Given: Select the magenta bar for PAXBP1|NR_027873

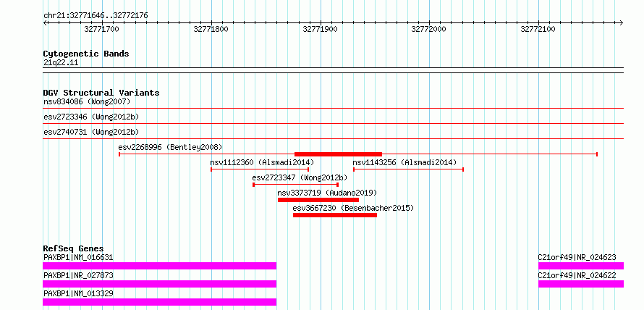Looking at the screenshot, I should tap(160, 284).
